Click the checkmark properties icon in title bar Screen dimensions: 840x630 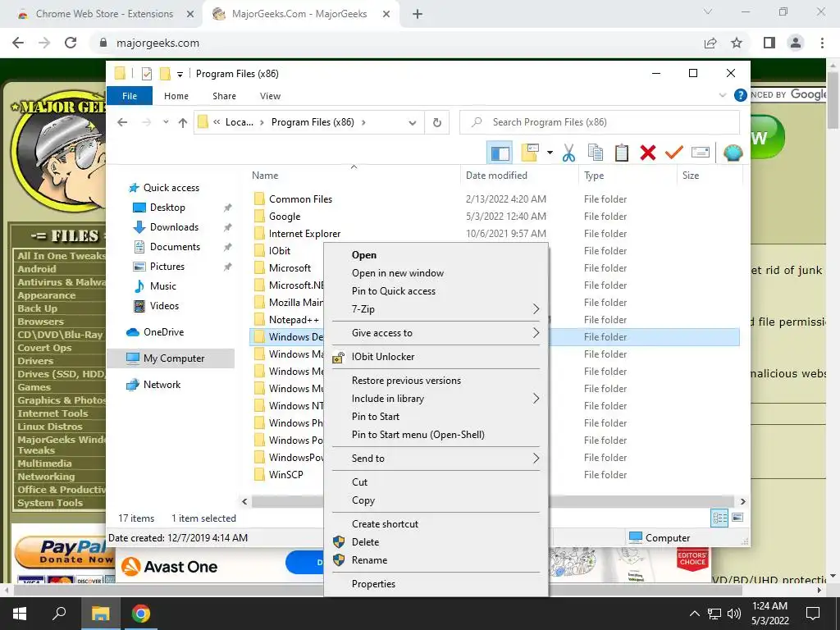pos(146,73)
